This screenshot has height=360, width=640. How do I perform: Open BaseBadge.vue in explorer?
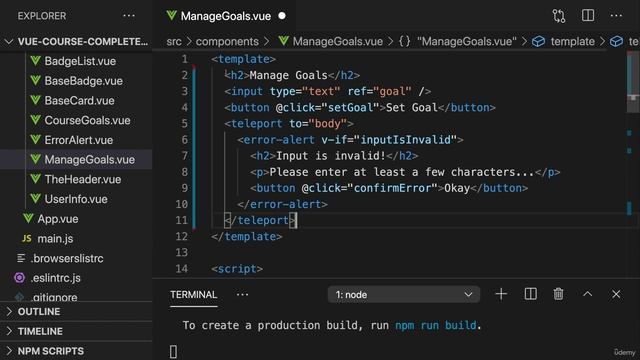click(83, 80)
